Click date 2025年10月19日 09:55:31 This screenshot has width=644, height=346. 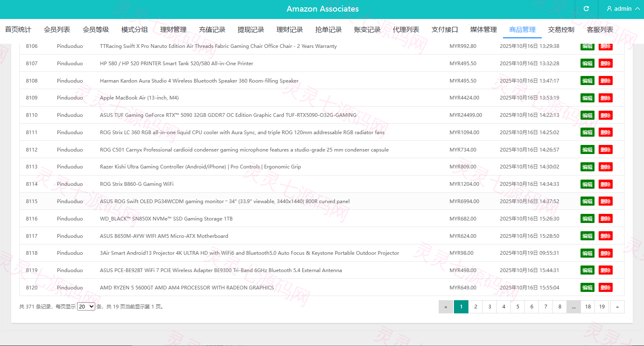pyautogui.click(x=529, y=253)
